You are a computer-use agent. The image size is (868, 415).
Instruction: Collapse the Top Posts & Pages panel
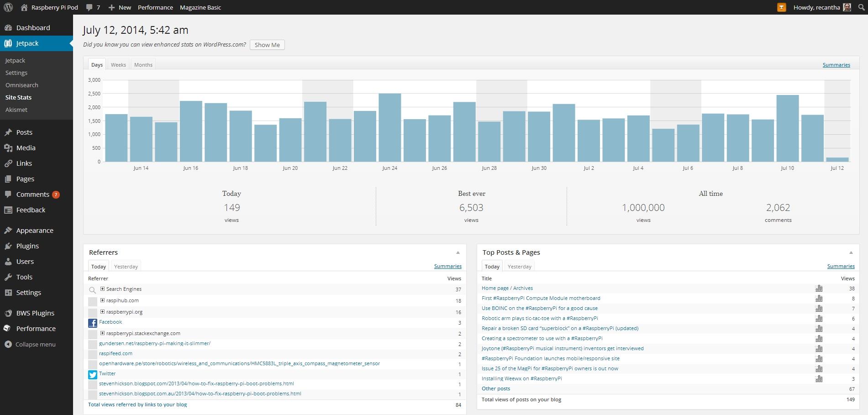pyautogui.click(x=851, y=252)
